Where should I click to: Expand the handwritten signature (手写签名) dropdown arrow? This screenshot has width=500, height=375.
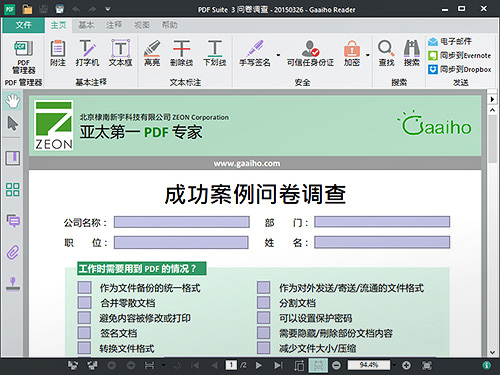pyautogui.click(x=278, y=55)
